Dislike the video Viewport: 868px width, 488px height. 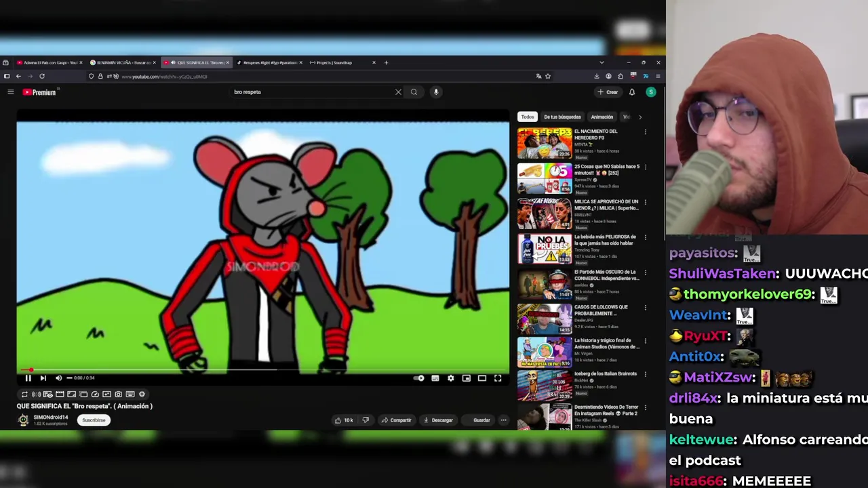(x=366, y=420)
